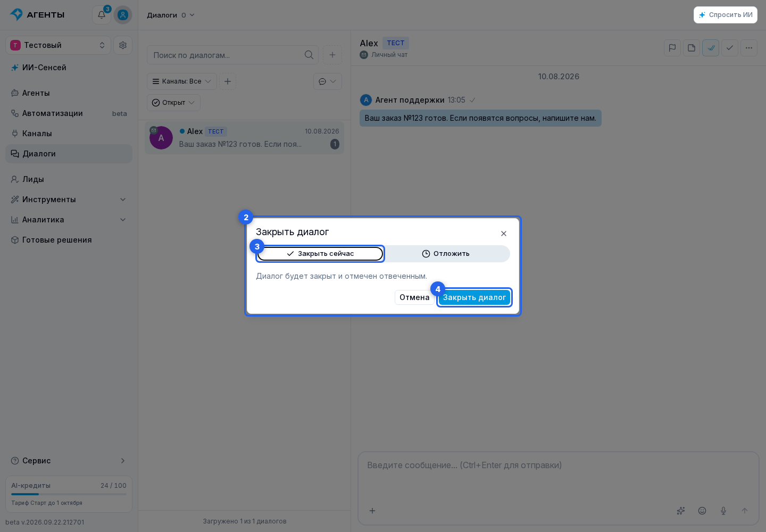Open Каналы in sidebar
Viewport: 766px width, 532px height.
click(x=69, y=134)
